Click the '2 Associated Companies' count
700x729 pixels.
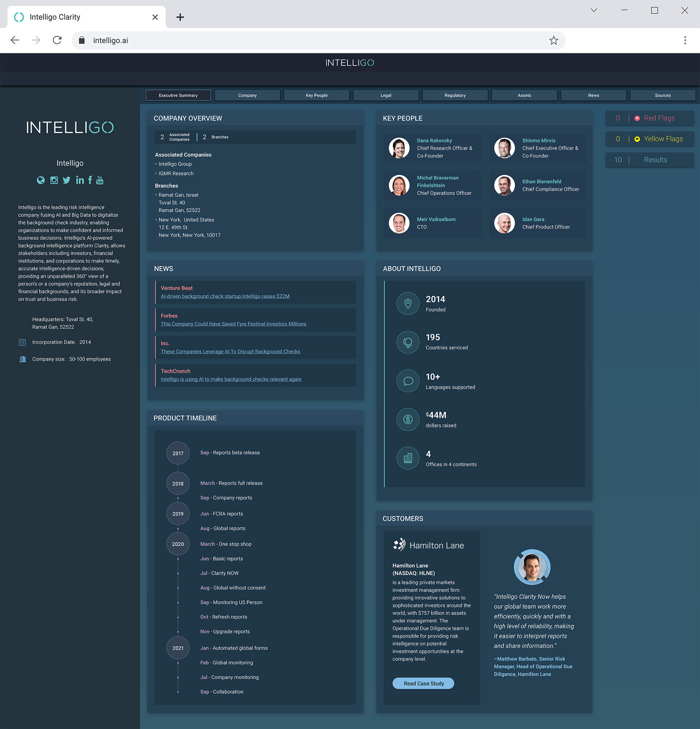(x=175, y=137)
